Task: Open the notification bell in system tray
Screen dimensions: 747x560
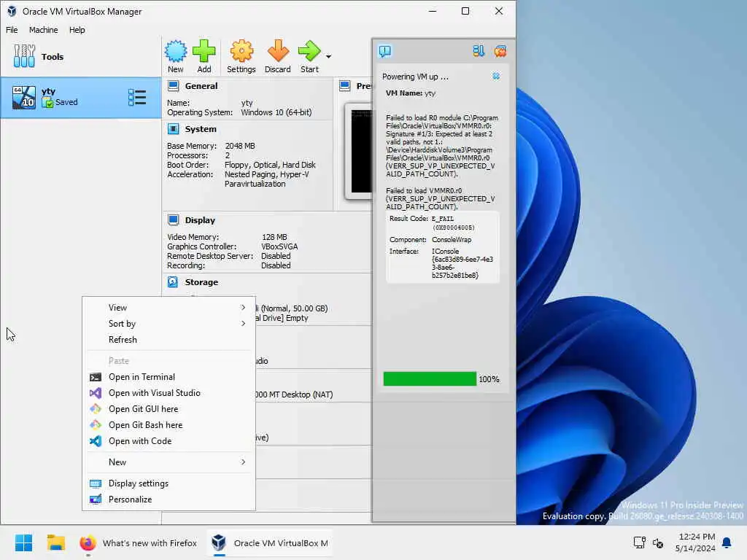Action: tap(727, 542)
